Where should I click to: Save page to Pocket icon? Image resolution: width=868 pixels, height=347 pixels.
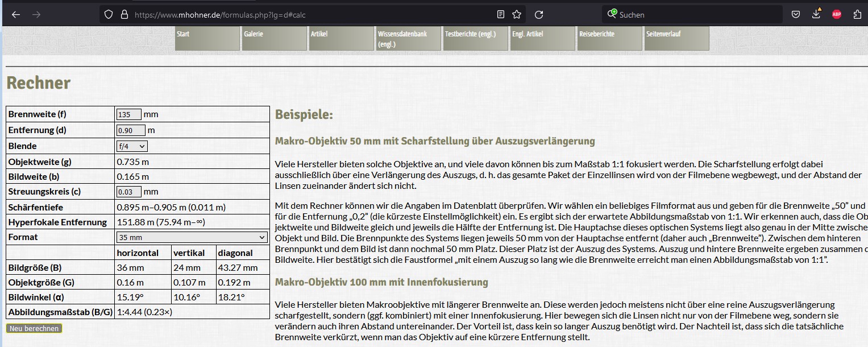tap(796, 15)
